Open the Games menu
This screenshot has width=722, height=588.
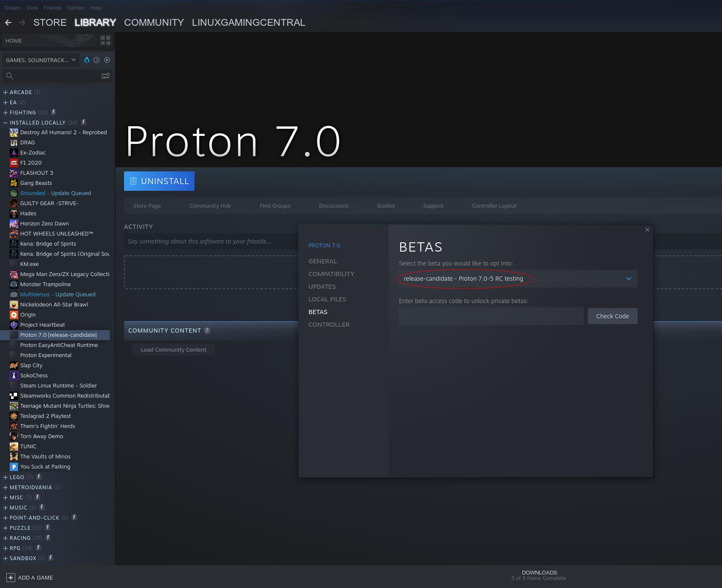tap(76, 8)
